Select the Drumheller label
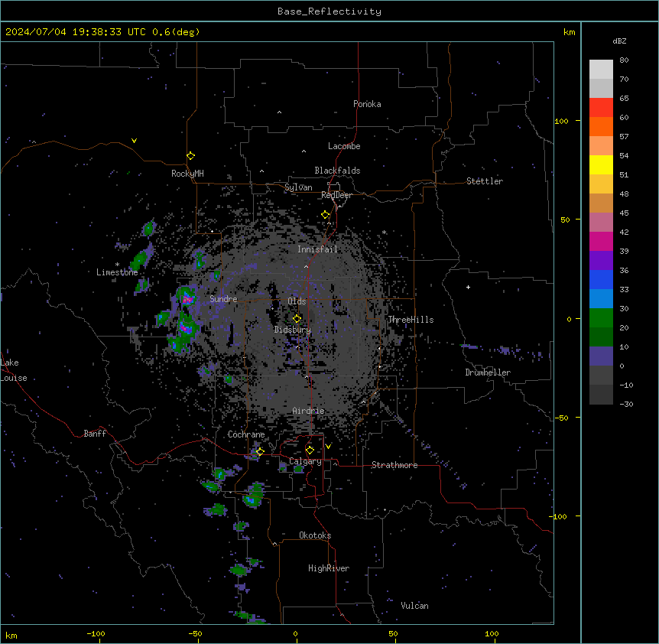 [488, 372]
